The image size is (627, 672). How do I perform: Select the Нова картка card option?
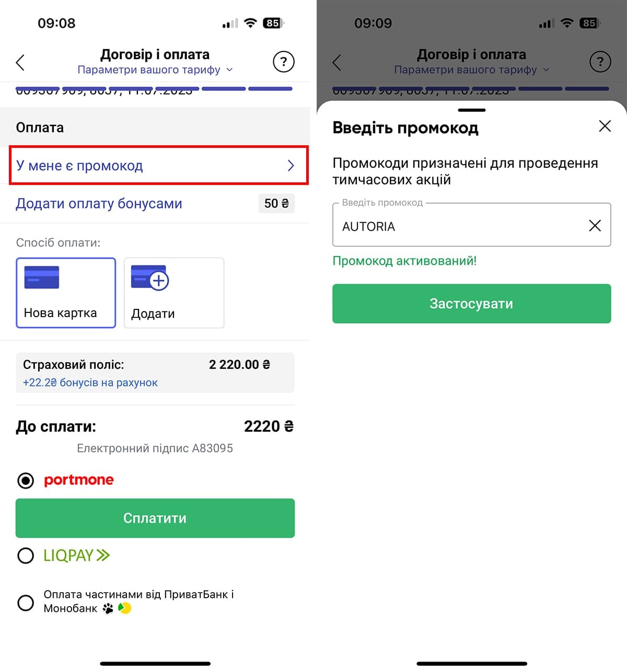tap(66, 293)
